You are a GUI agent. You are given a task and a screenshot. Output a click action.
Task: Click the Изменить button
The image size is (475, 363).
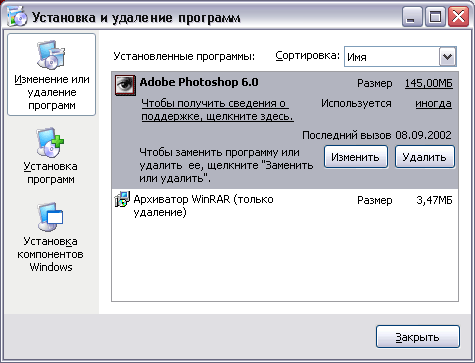[356, 157]
